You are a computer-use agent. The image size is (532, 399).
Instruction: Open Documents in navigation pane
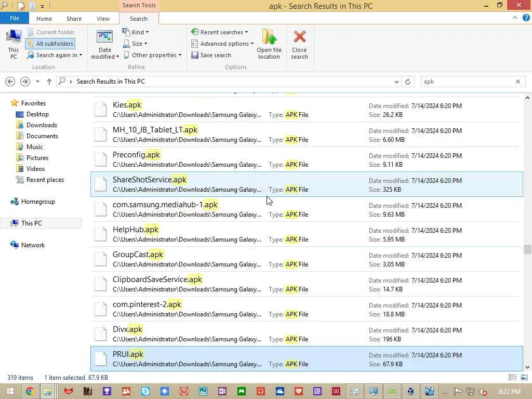click(37, 136)
